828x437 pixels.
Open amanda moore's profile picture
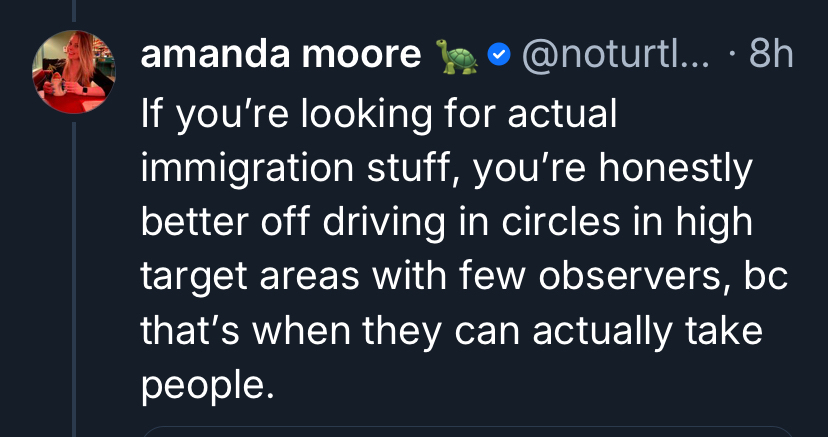click(74, 73)
